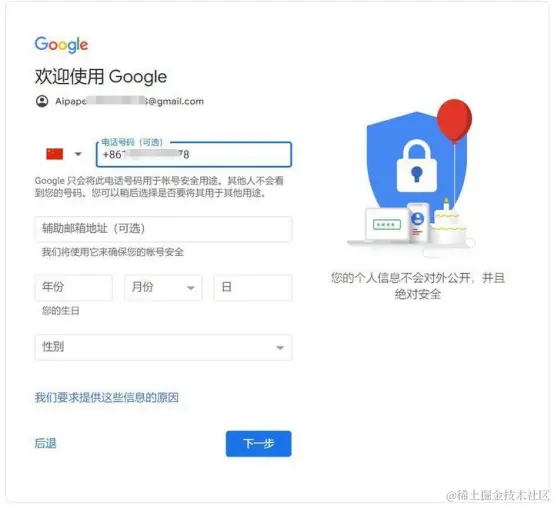Click the account avatar icon beside the email
Viewport: 554px width, 506px height.
pyautogui.click(x=42, y=101)
